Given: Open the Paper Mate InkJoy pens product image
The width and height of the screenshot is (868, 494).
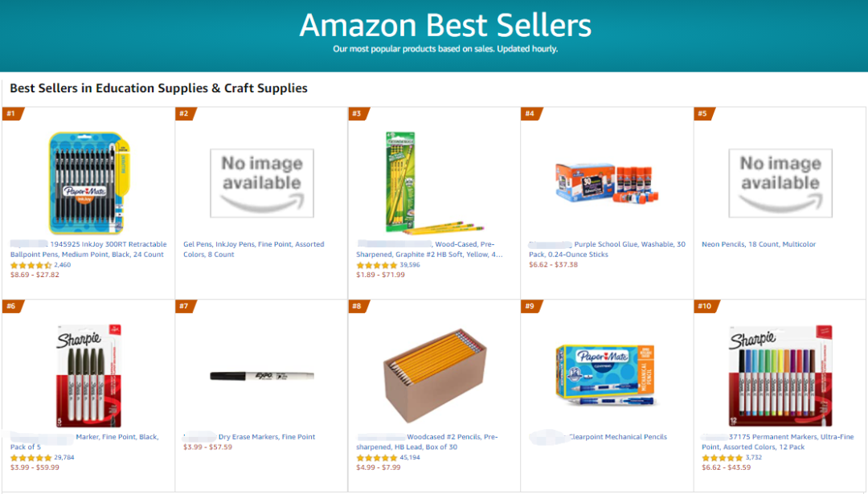Looking at the screenshot, I should [x=88, y=183].
